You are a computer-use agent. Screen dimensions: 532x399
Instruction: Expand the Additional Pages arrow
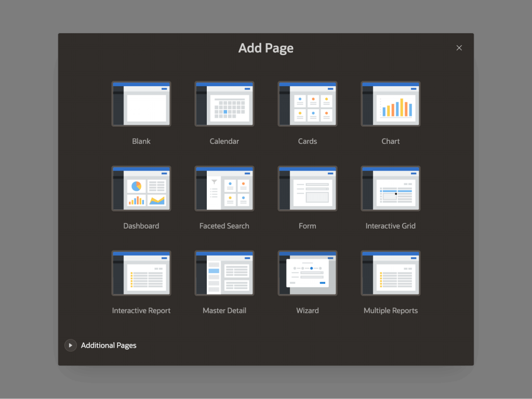click(71, 345)
